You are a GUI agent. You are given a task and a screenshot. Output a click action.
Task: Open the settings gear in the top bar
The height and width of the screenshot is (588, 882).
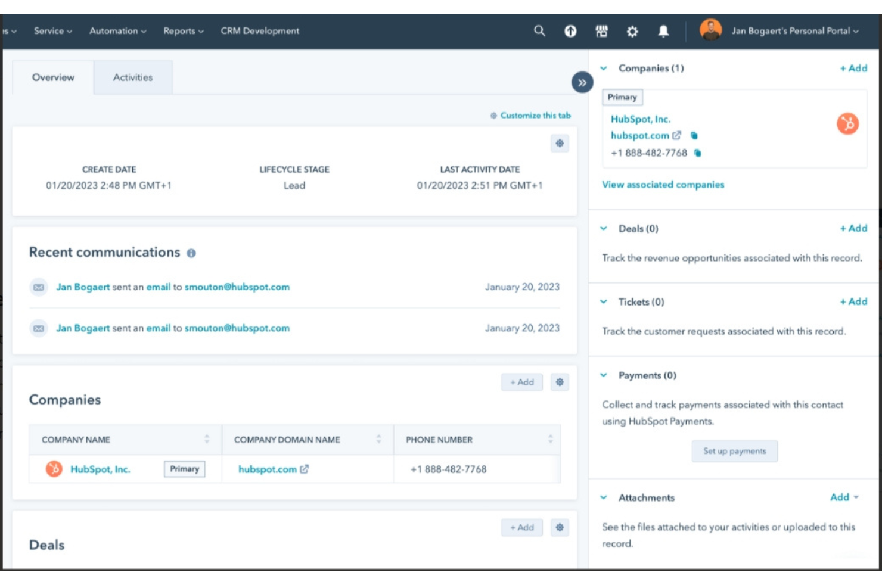[633, 31]
